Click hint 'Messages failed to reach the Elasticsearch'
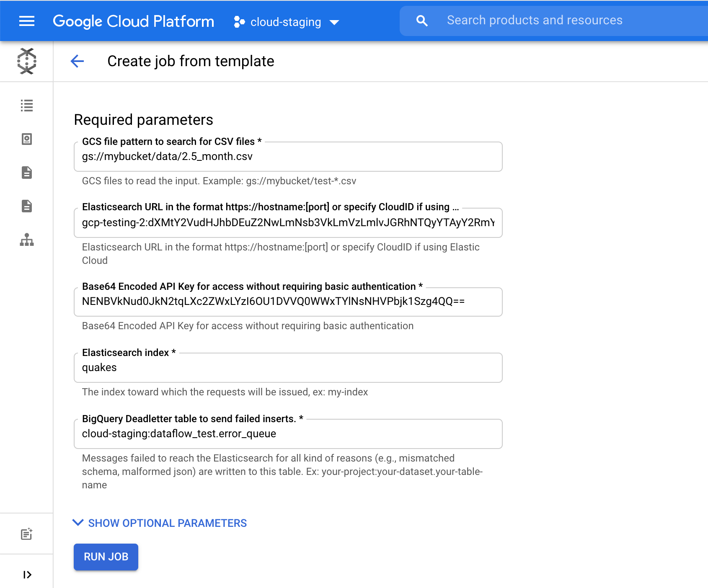The image size is (708, 588). point(282,472)
